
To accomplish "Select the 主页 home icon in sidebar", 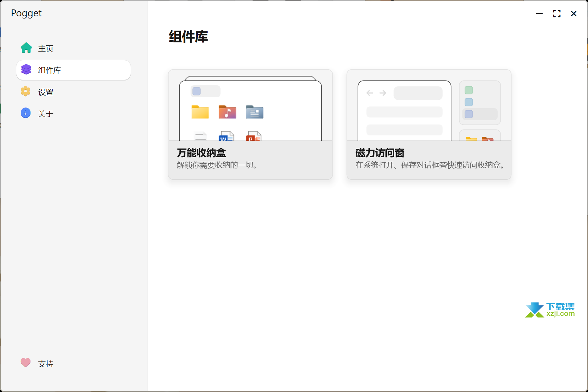I will pos(26,48).
